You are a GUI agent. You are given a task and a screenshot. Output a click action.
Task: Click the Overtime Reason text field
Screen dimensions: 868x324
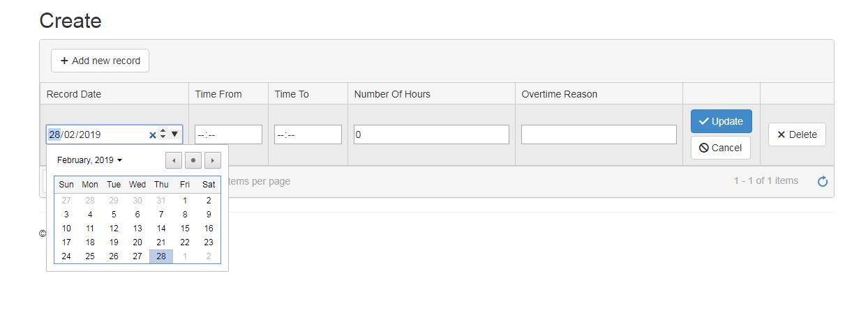click(599, 134)
